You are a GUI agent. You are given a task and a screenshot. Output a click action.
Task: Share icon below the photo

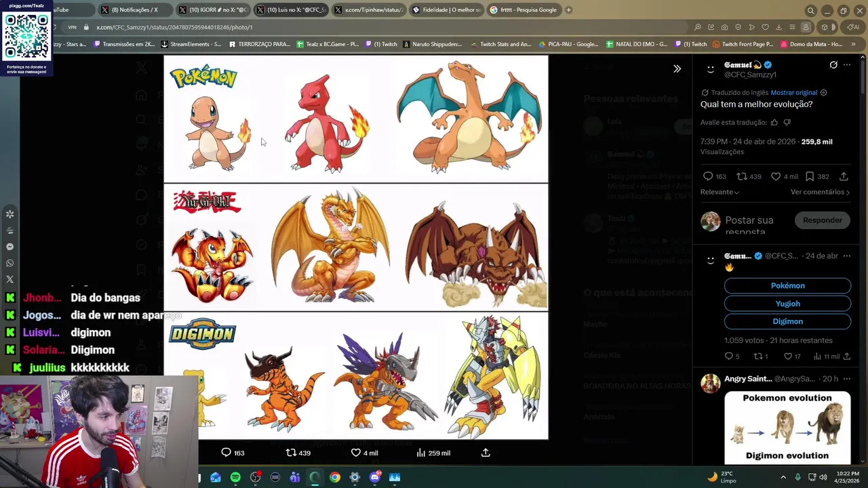click(486, 453)
